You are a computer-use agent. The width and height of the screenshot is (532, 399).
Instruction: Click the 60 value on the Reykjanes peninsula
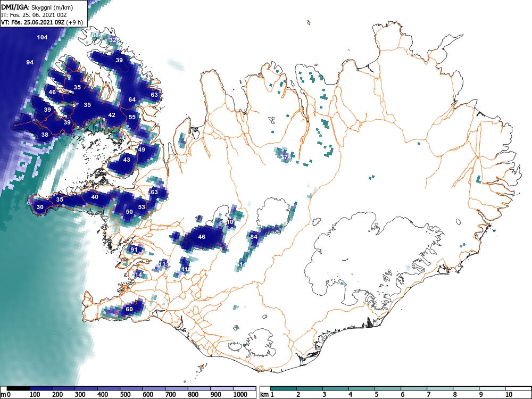(129, 310)
